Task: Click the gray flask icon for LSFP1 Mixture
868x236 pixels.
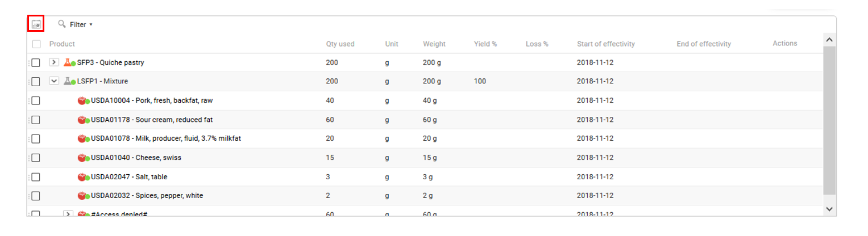Action: click(68, 81)
